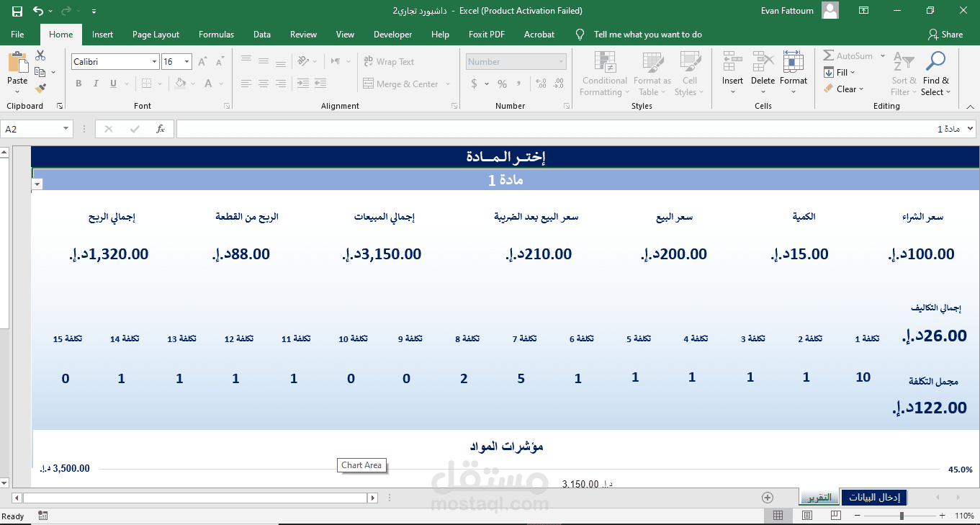Open Sort & Filter menu
The image size is (980, 525).
tap(904, 73)
